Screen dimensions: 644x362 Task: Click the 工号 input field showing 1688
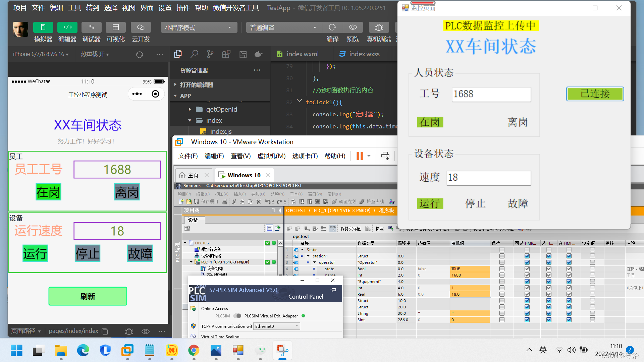click(491, 94)
